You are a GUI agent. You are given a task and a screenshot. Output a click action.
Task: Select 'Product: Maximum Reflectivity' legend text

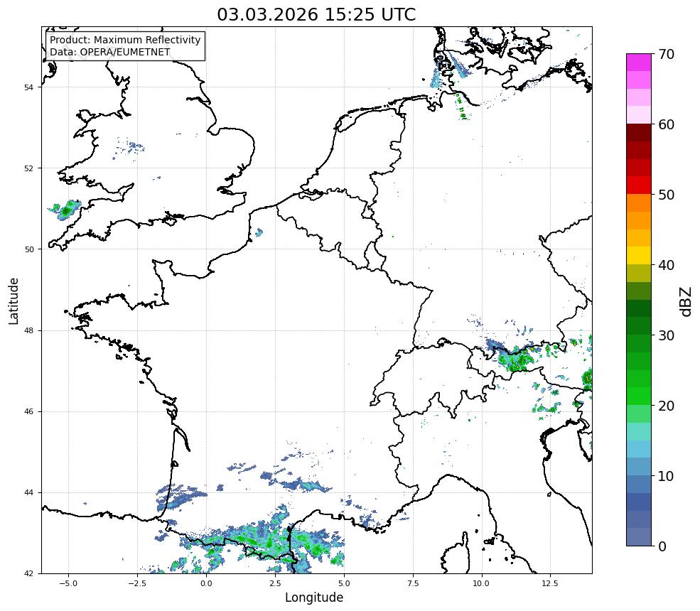[125, 40]
